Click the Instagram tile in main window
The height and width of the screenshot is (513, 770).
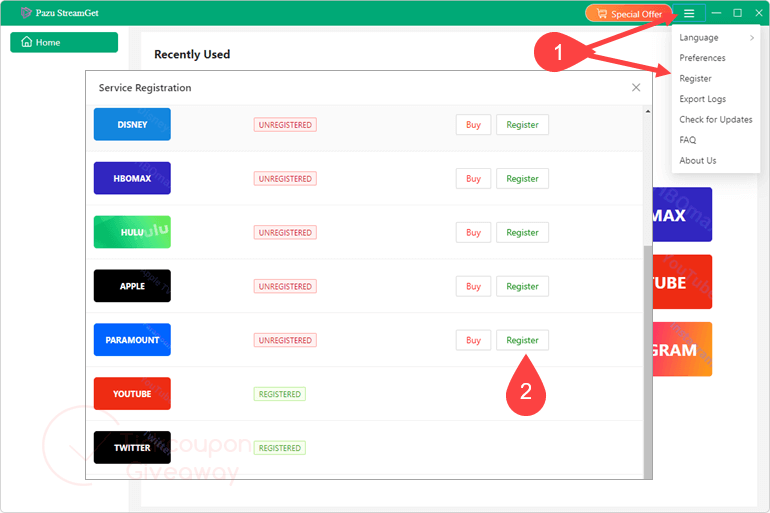coord(682,349)
